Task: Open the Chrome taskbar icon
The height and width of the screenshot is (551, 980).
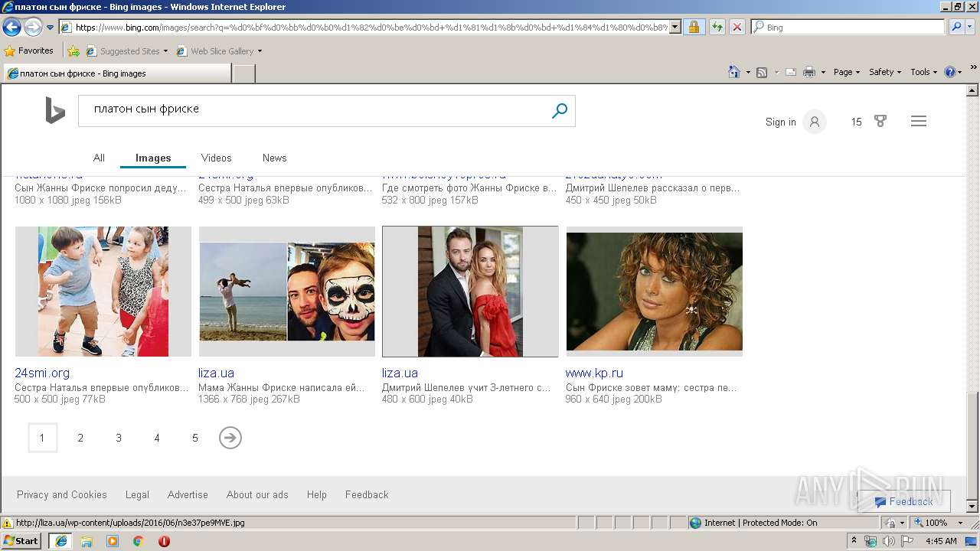Action: 138,541
